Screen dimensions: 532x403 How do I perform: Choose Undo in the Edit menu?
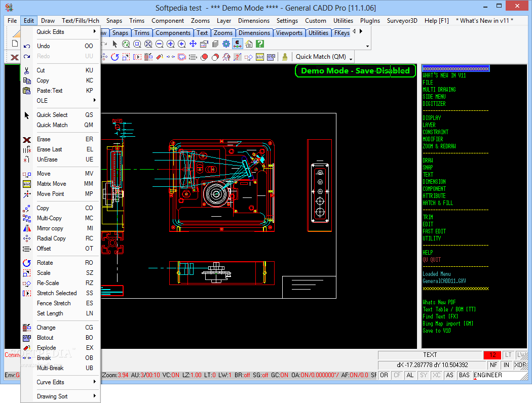[x=60, y=46]
